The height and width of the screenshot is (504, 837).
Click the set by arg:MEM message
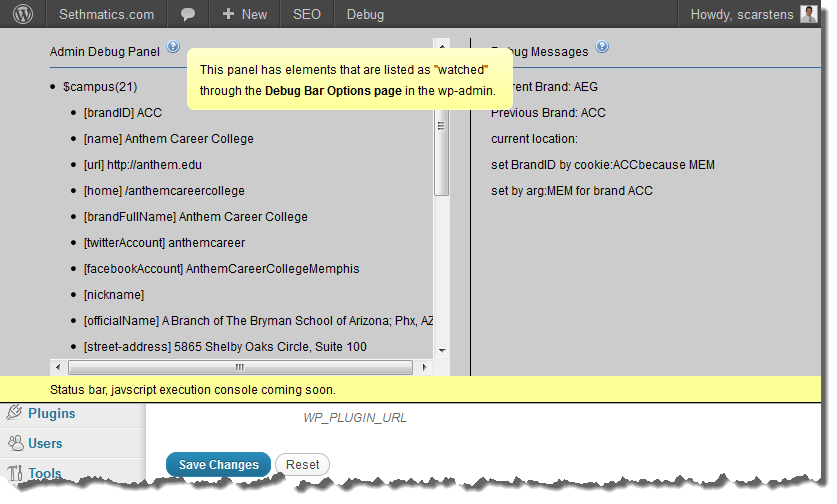click(572, 191)
